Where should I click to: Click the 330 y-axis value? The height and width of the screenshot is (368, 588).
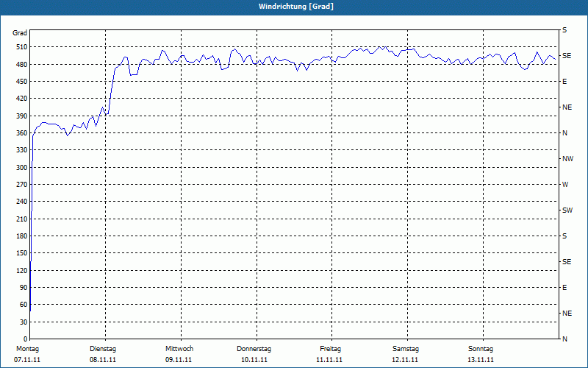tap(22, 150)
